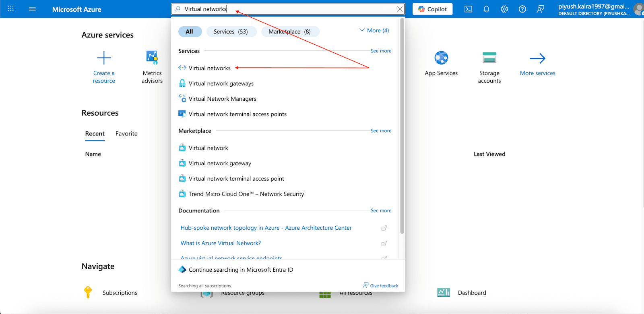Filter results by Marketplace (8)
This screenshot has height=314, width=644.
(x=290, y=31)
